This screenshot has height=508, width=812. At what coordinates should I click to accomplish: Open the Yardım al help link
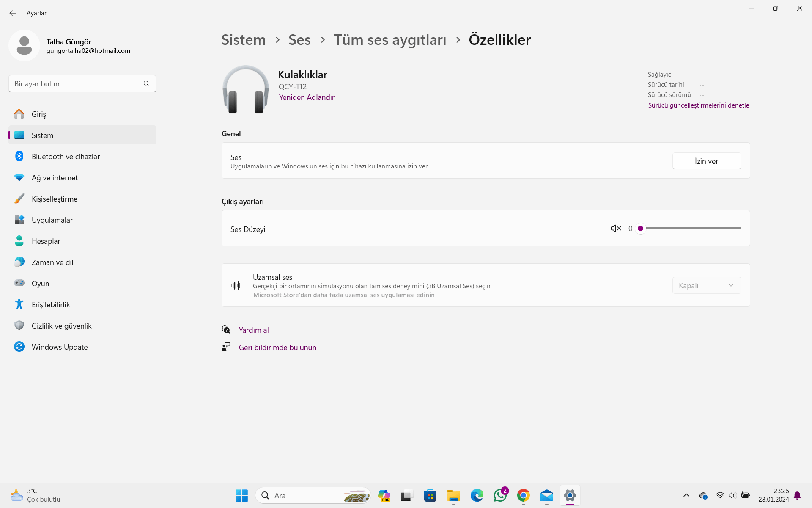point(253,330)
